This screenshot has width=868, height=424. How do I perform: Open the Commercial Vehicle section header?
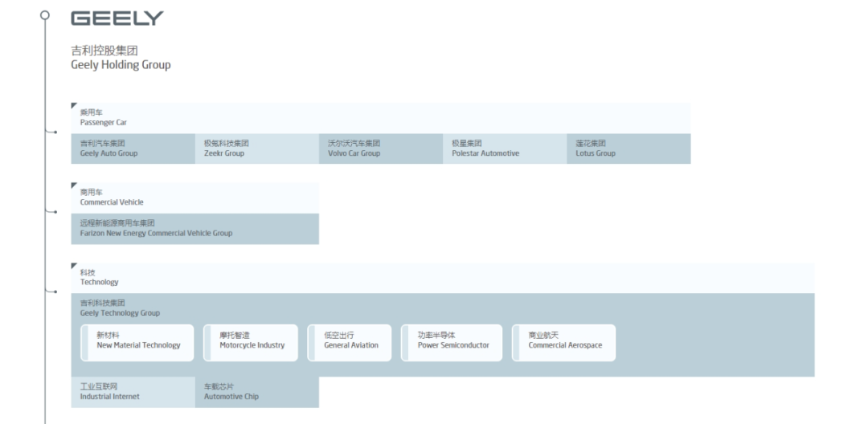click(x=194, y=198)
